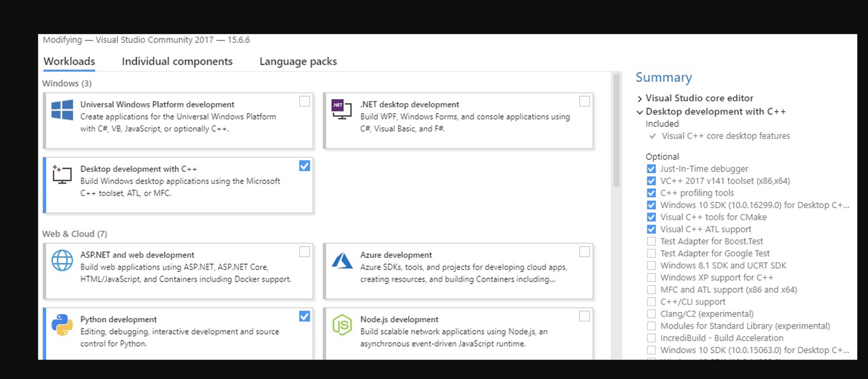868x379 pixels.
Task: Select the .NET desktop development card title
Action: [x=409, y=104]
